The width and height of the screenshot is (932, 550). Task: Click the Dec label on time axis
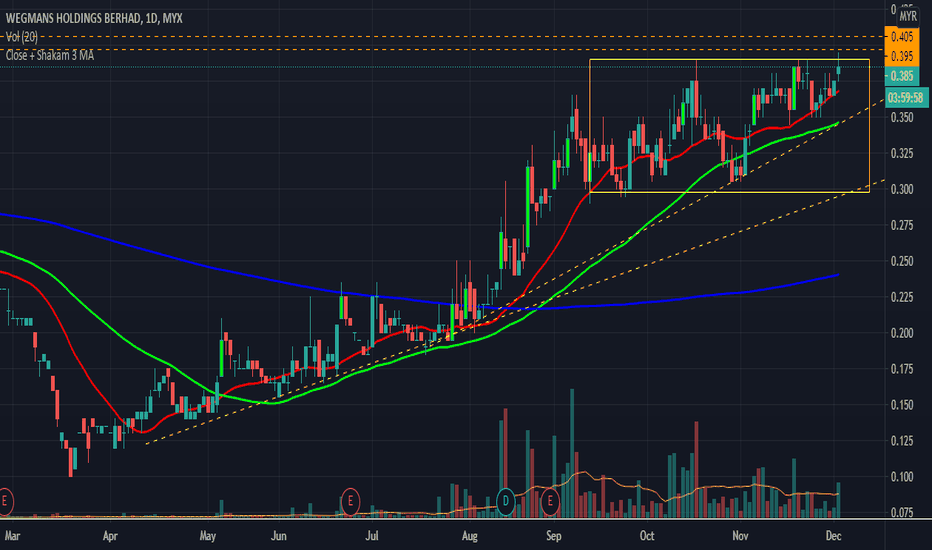[x=833, y=536]
